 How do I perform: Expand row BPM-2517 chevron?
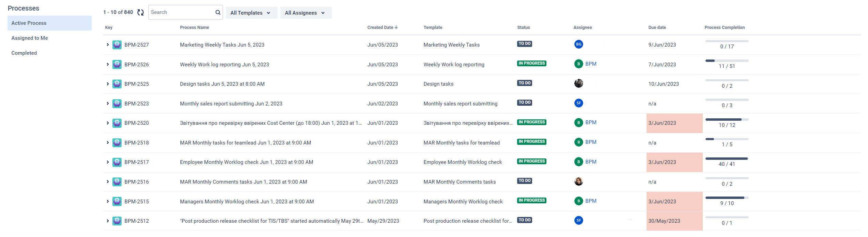tap(108, 162)
